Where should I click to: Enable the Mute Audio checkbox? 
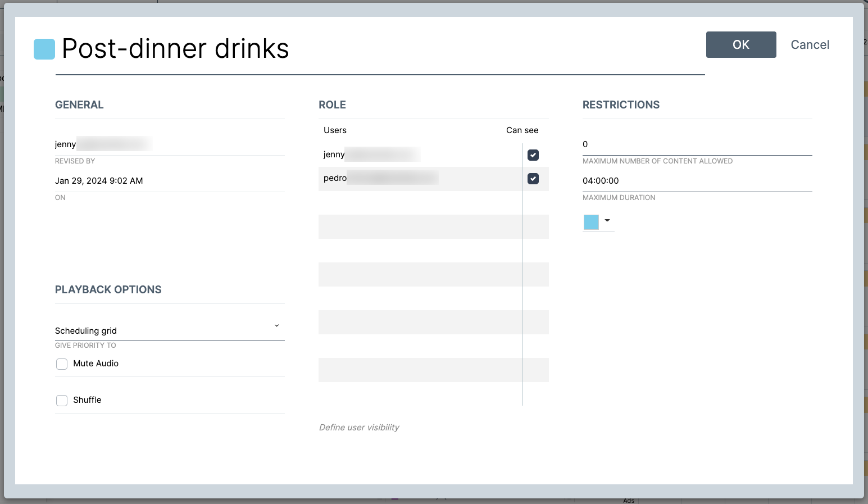62,364
